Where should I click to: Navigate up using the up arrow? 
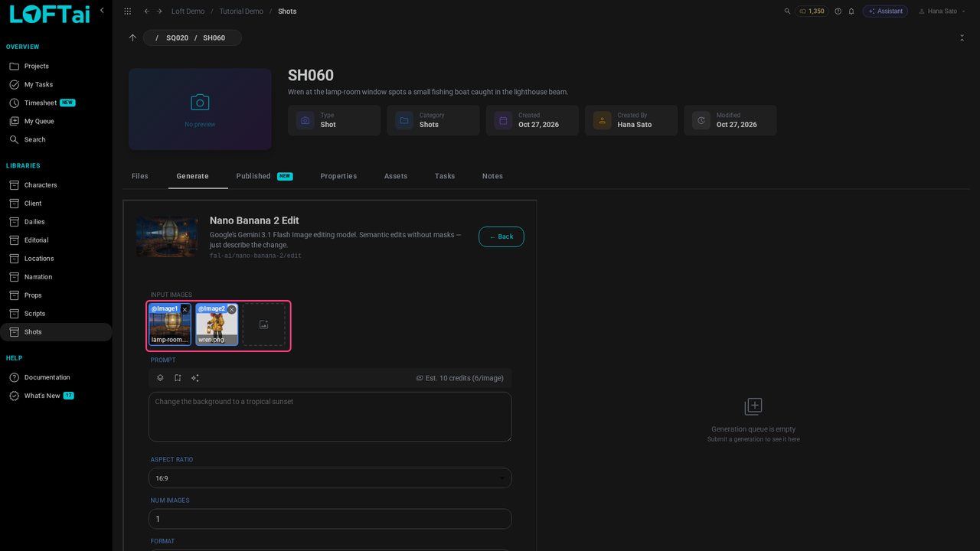(x=132, y=37)
